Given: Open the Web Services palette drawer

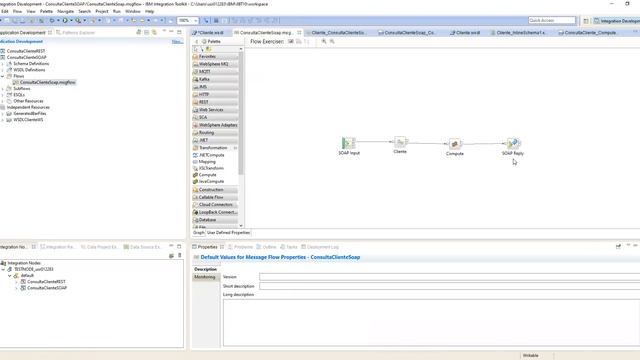Looking at the screenshot, I should (x=215, y=110).
